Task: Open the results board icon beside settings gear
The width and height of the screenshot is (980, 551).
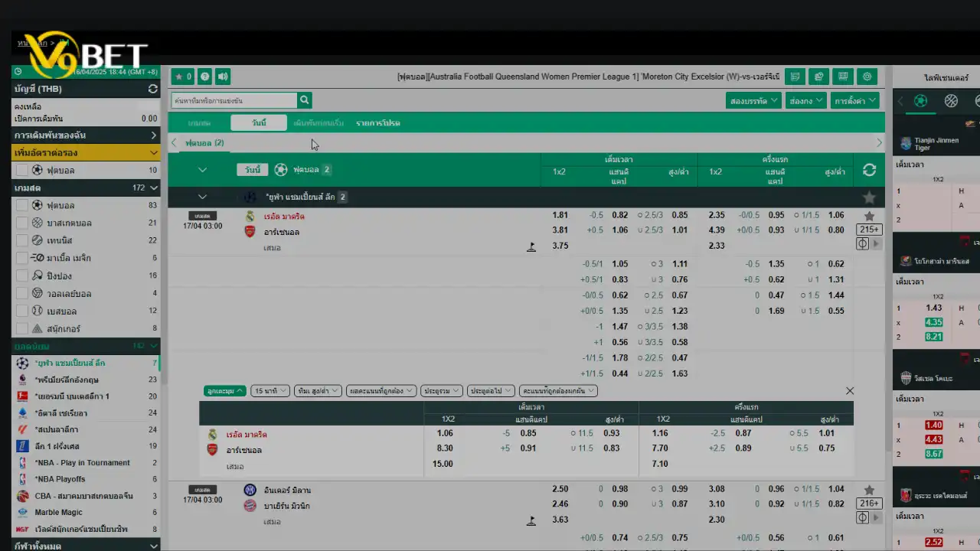Action: click(x=843, y=77)
